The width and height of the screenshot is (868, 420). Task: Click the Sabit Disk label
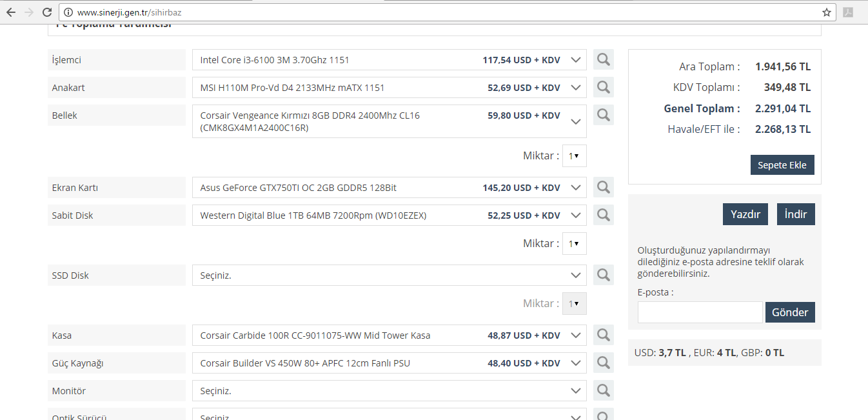72,215
